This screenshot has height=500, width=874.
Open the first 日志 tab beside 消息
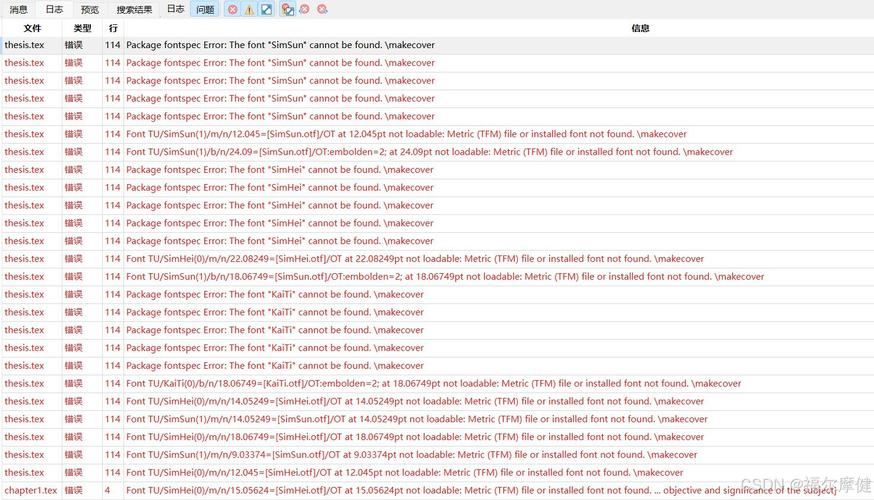click(54, 9)
